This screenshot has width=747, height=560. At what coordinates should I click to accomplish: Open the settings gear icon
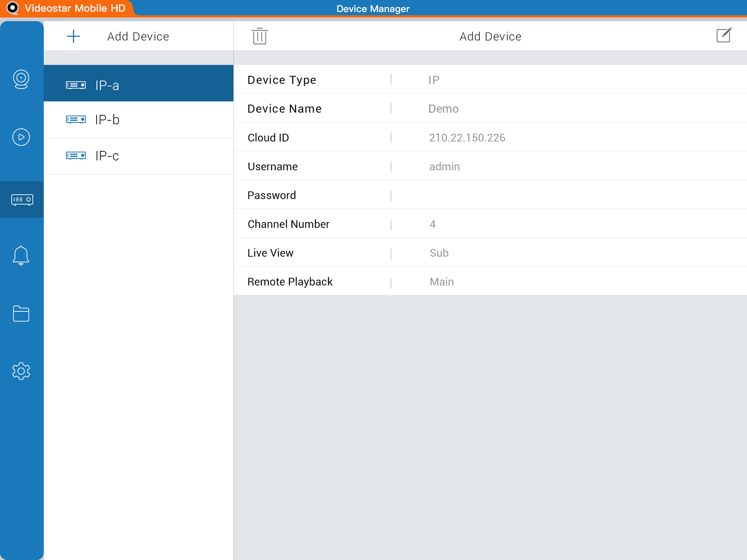click(x=21, y=371)
